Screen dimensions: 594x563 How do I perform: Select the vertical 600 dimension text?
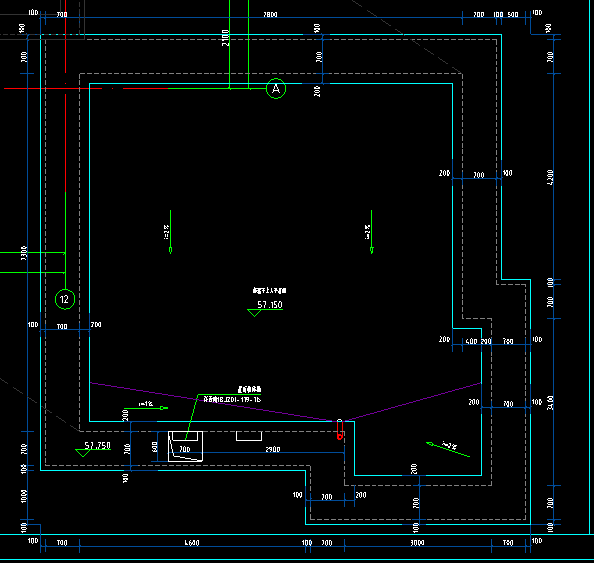pyautogui.click(x=155, y=447)
